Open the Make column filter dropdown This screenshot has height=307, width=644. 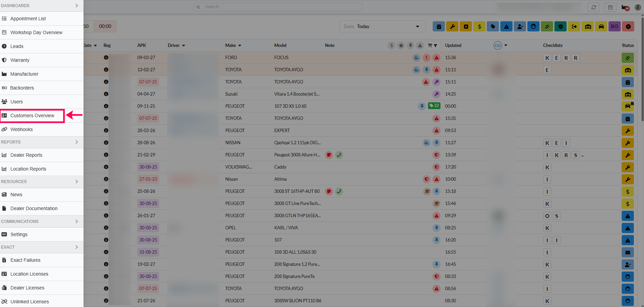[x=239, y=46]
